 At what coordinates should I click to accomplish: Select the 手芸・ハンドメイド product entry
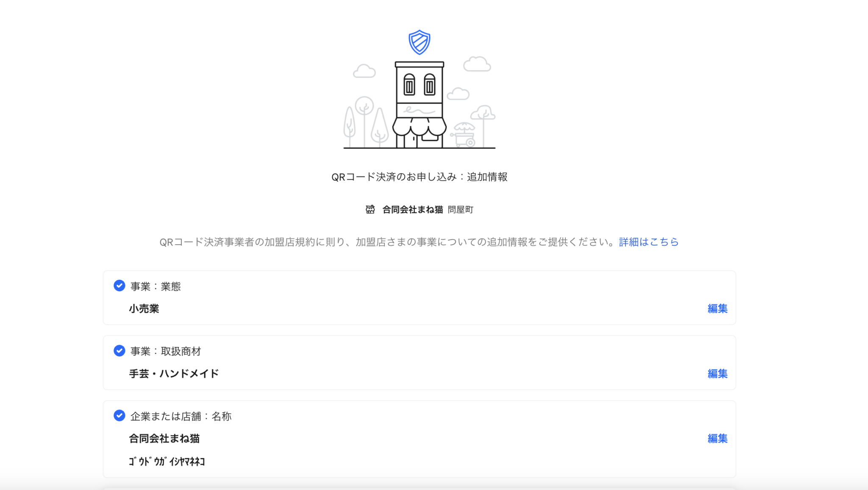pyautogui.click(x=174, y=373)
